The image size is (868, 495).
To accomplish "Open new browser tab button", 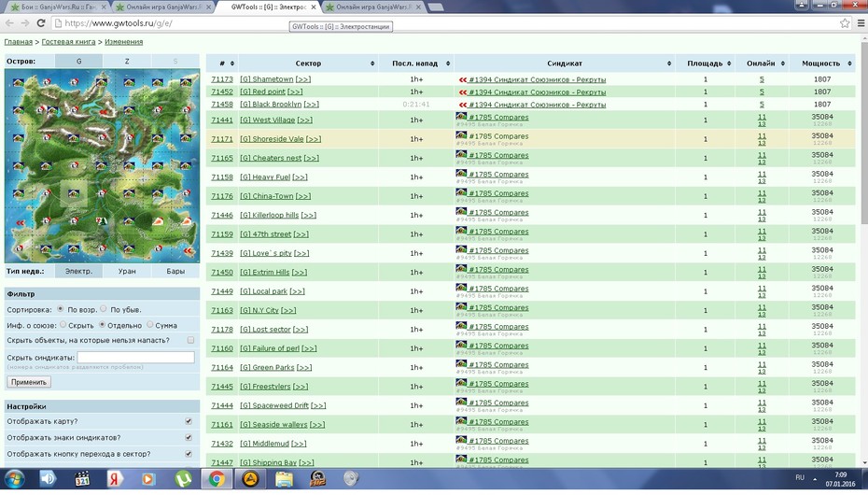I will [x=436, y=7].
